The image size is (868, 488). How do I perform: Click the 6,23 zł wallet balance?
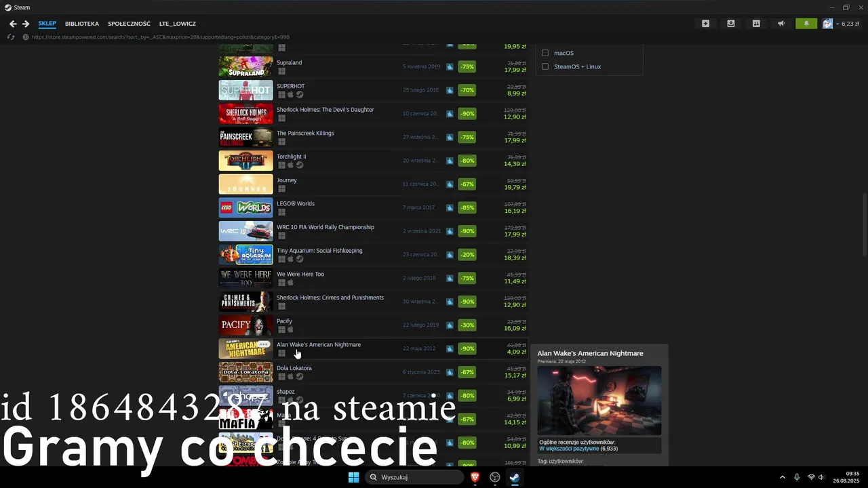[x=850, y=24]
